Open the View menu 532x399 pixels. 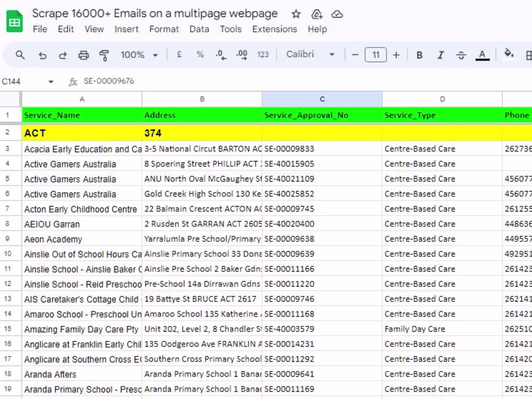(x=94, y=29)
